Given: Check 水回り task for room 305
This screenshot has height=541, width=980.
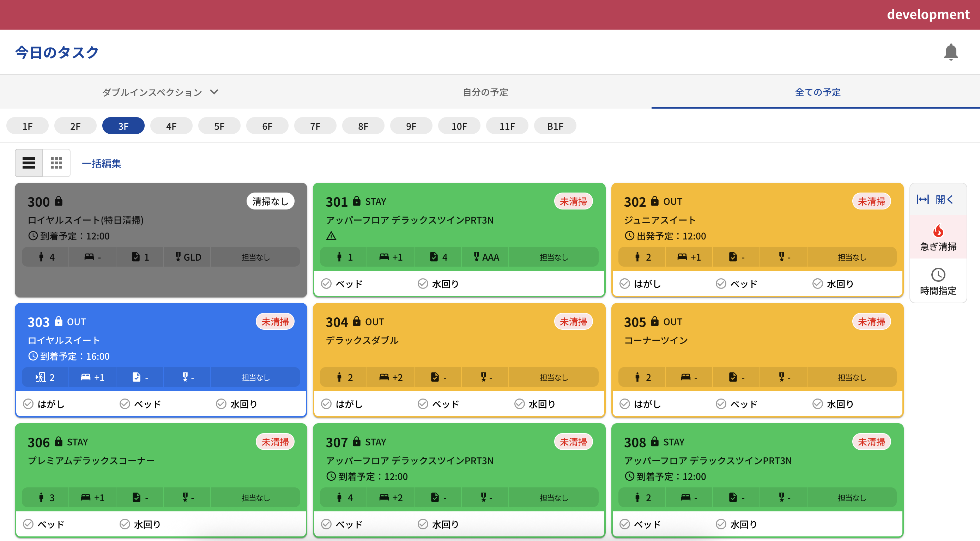Looking at the screenshot, I should click(817, 404).
